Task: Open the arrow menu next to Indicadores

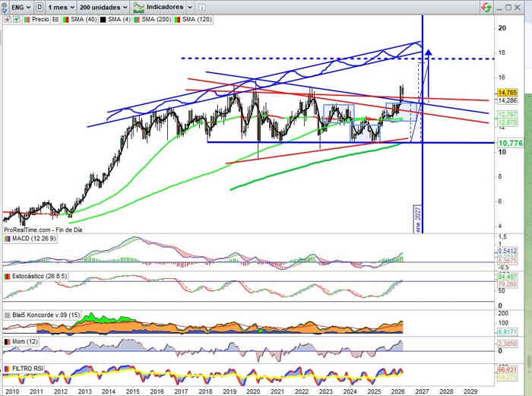Action: [x=189, y=6]
